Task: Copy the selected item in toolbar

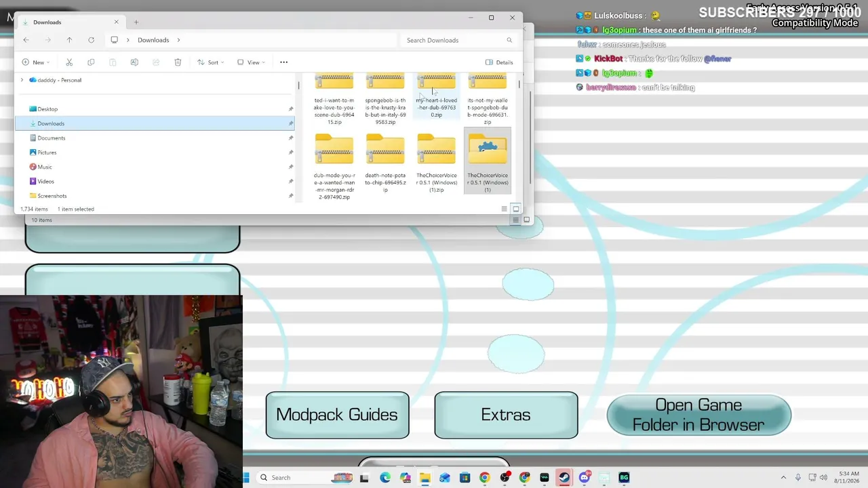Action: 91,62
